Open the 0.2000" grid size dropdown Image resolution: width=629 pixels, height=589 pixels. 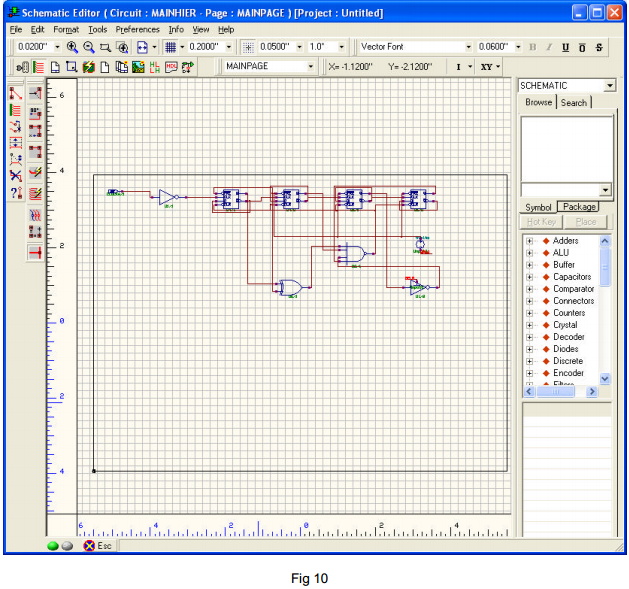tap(229, 47)
